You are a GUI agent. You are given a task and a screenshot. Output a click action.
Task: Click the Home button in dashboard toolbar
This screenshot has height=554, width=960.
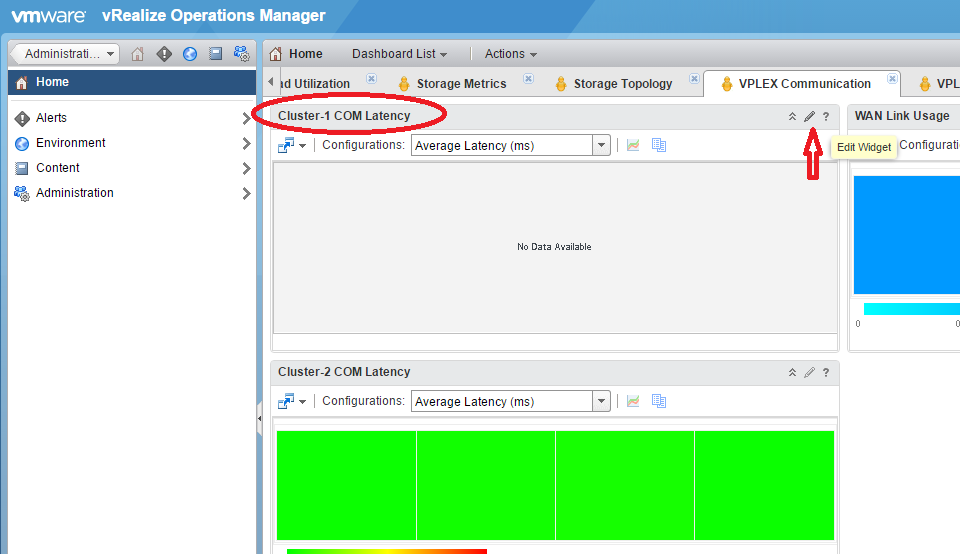(x=296, y=54)
